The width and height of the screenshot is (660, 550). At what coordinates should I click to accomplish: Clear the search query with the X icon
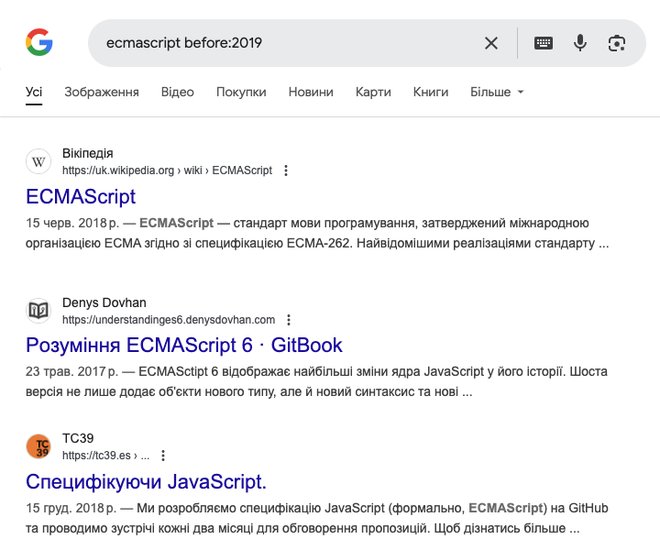click(491, 43)
